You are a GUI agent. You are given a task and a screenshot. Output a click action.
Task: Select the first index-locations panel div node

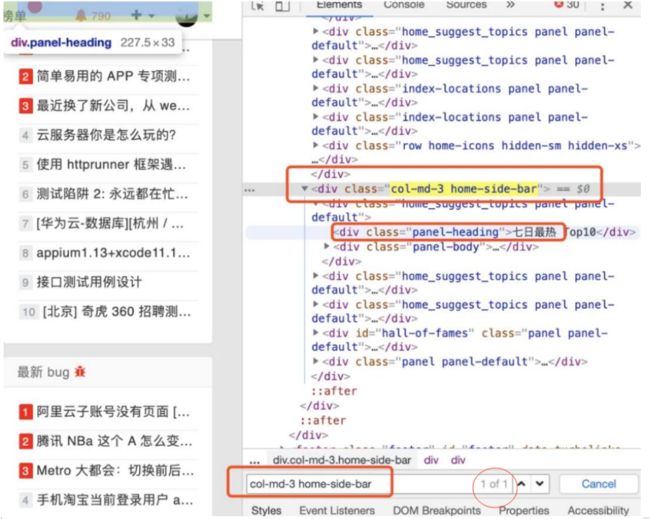tap(450, 95)
